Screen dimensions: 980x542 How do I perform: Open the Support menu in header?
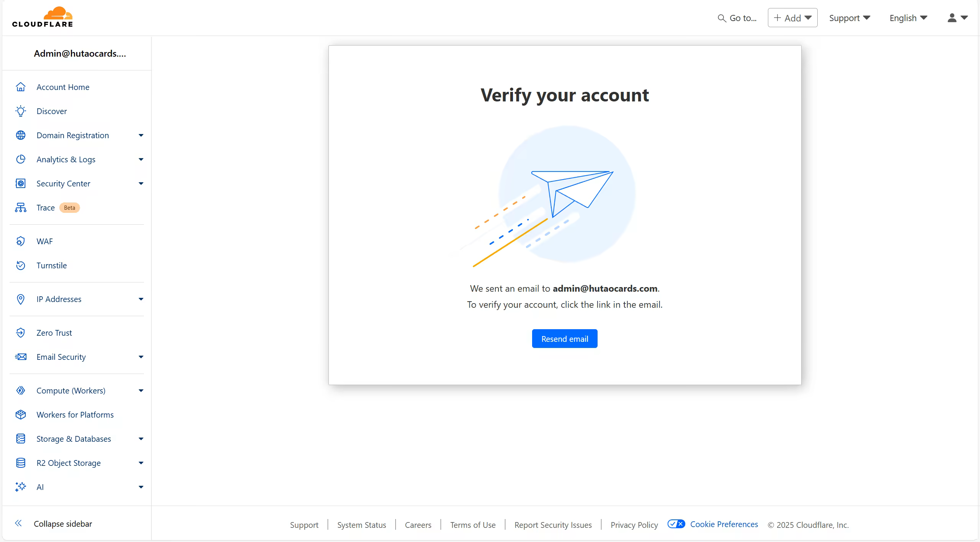click(849, 18)
